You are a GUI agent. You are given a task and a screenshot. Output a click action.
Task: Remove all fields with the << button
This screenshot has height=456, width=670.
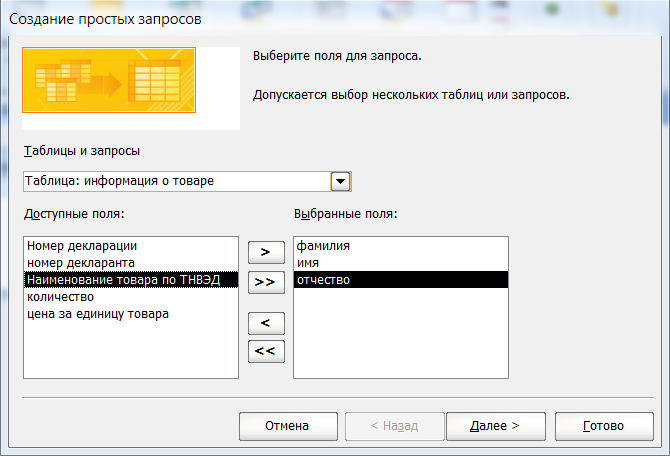(x=266, y=351)
